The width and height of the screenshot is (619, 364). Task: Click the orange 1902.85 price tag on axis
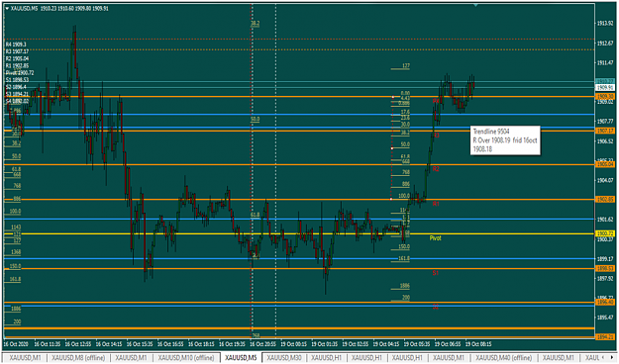[605, 200]
